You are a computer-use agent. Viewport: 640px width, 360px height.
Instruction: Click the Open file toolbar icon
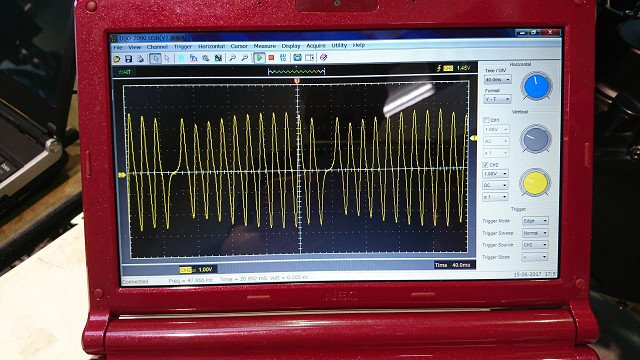(x=117, y=59)
